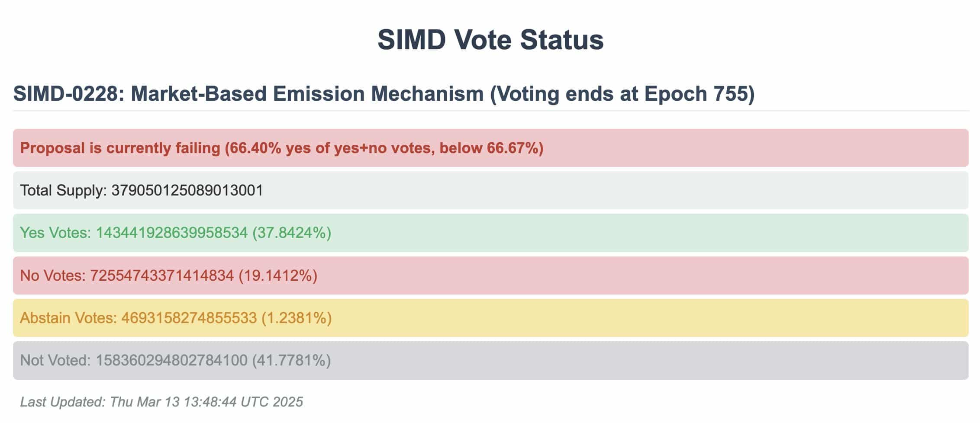Viewport: 980px width, 423px height.
Task: Click the No Votes label
Action: (x=53, y=275)
